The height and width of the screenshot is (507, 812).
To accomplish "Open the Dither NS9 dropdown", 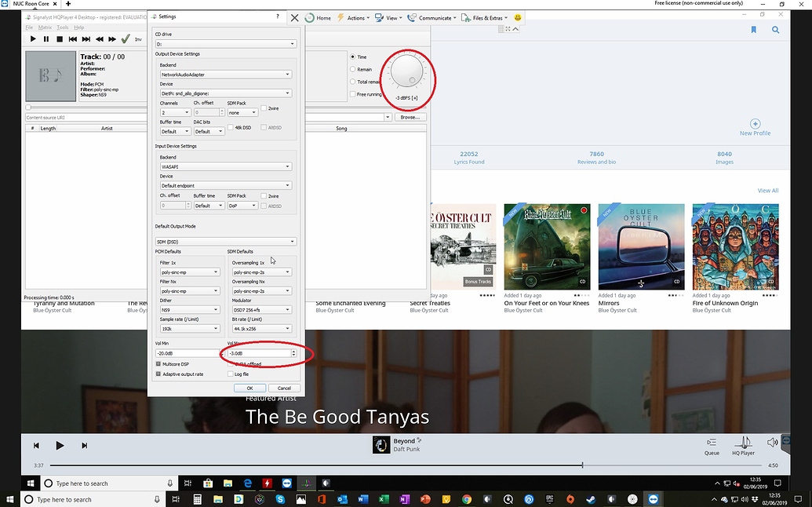I will (x=190, y=310).
